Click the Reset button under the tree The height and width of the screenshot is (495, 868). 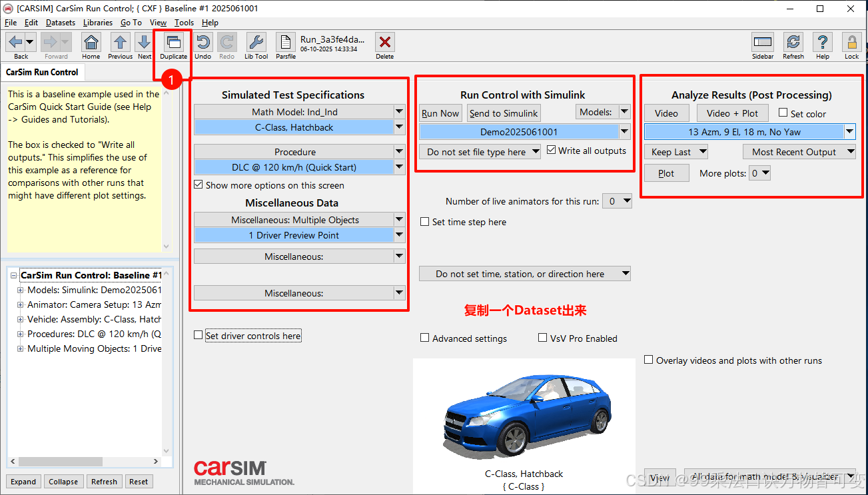tap(139, 482)
